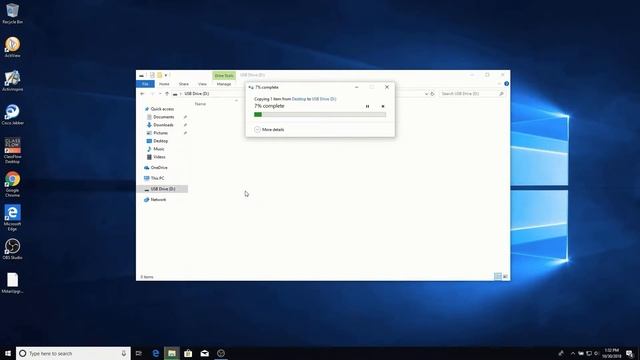Open Videos in navigation pane
The image size is (640, 360).
[x=159, y=157]
